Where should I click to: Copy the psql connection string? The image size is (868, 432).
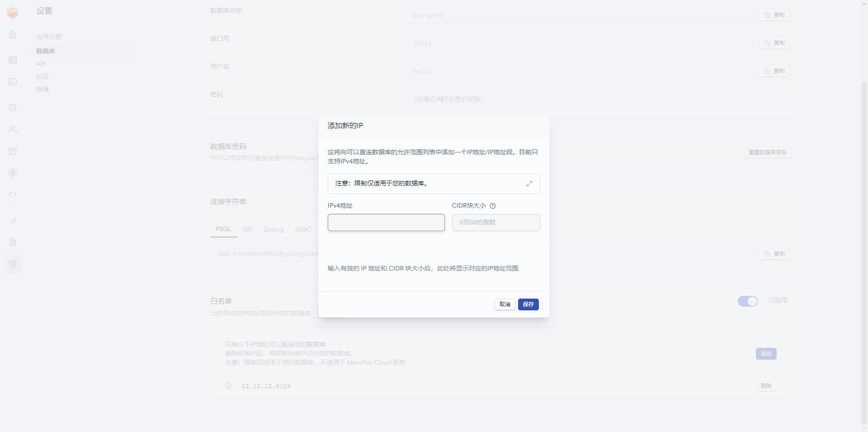click(x=774, y=254)
